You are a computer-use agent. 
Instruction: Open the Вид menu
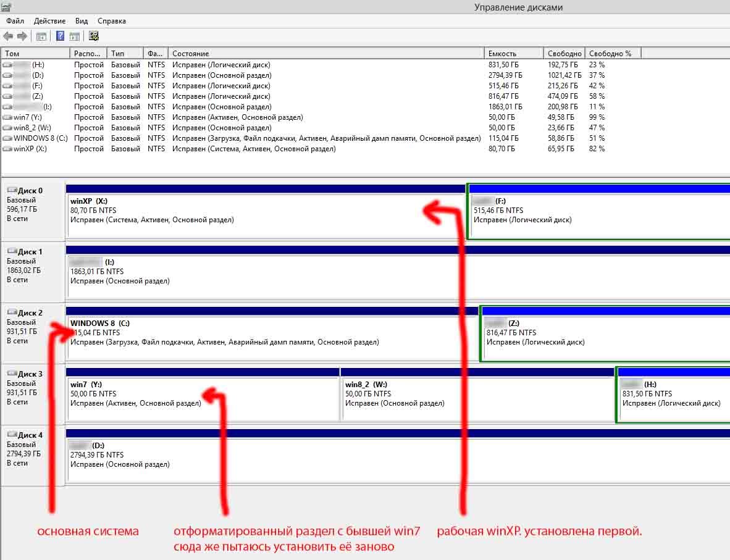pos(82,21)
